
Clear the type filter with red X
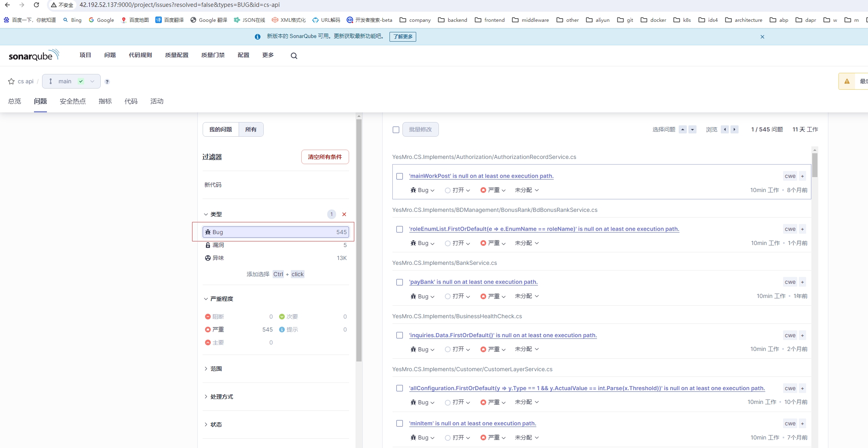click(344, 214)
